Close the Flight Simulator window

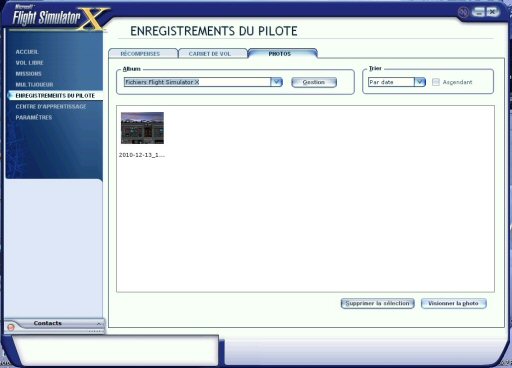click(x=492, y=12)
